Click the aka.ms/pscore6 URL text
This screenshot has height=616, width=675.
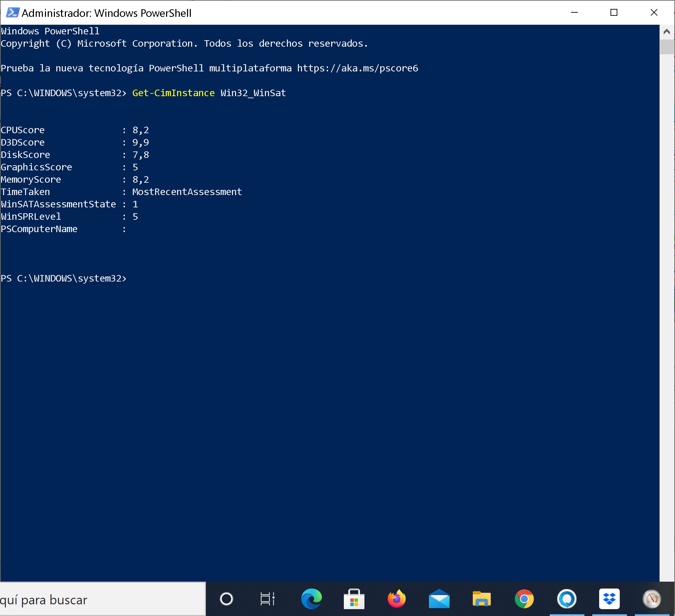click(x=357, y=68)
